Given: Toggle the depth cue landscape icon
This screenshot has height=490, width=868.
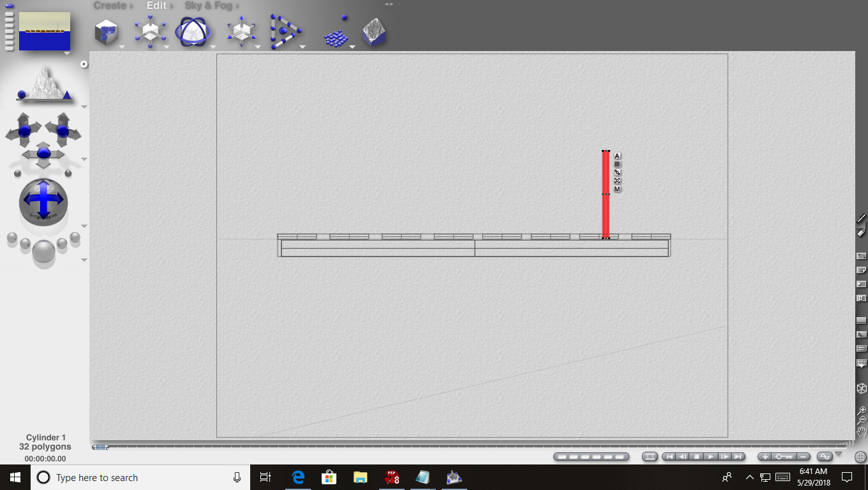Looking at the screenshot, I should 862,334.
